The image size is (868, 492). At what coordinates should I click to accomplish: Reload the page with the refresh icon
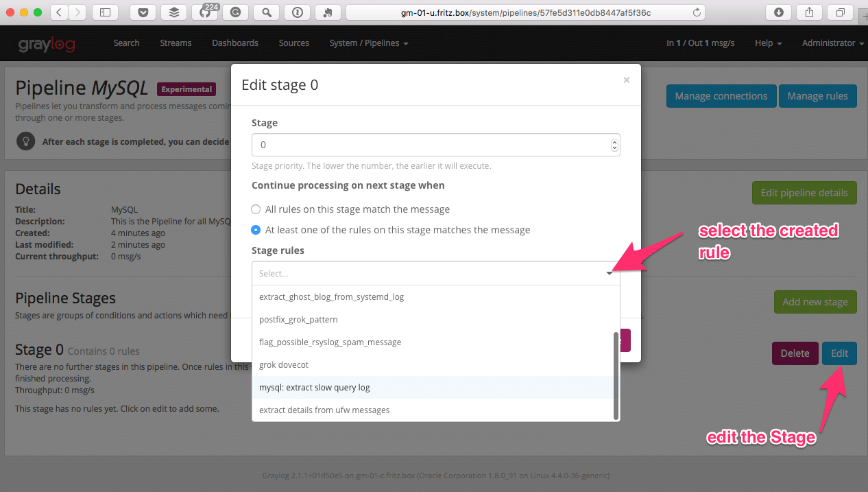tap(697, 12)
